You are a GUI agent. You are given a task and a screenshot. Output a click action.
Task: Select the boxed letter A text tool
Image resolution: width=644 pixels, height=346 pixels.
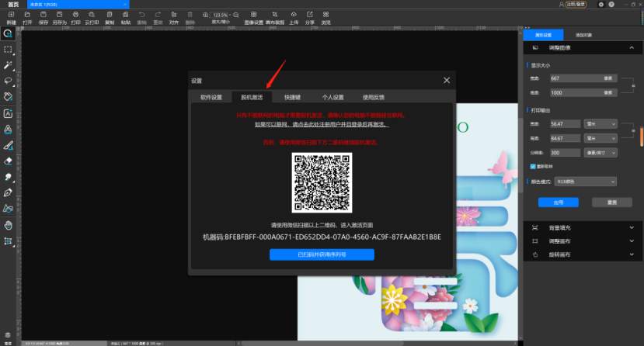(x=9, y=113)
